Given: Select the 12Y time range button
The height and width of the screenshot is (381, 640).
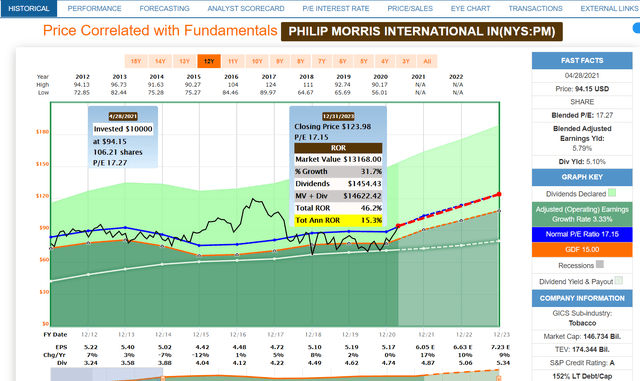Looking at the screenshot, I should [209, 61].
